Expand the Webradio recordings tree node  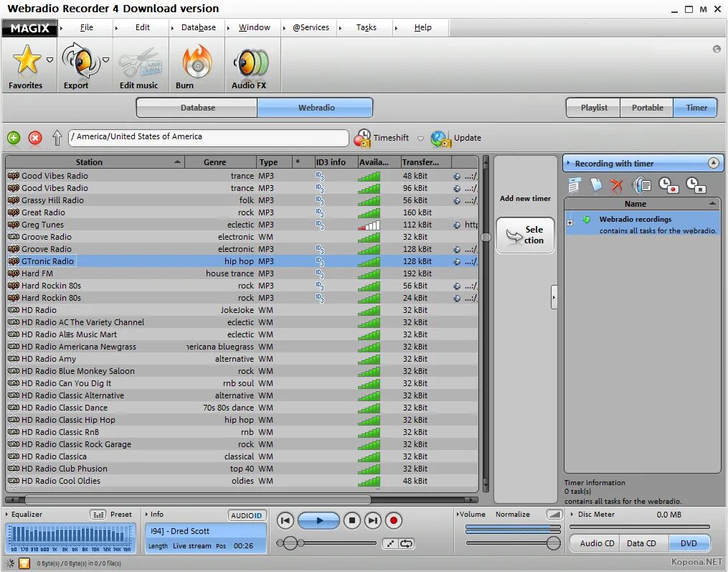click(569, 222)
